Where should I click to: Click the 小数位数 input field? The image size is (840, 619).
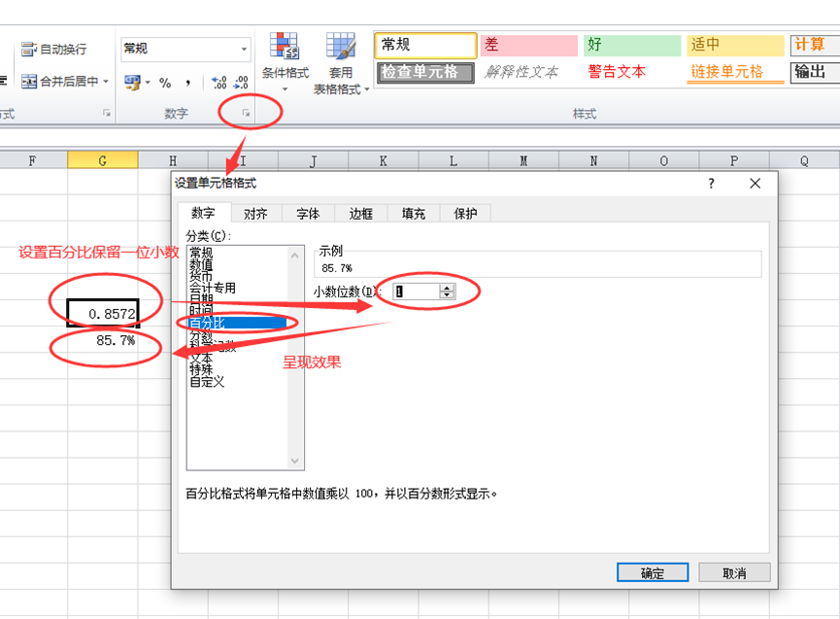[416, 291]
